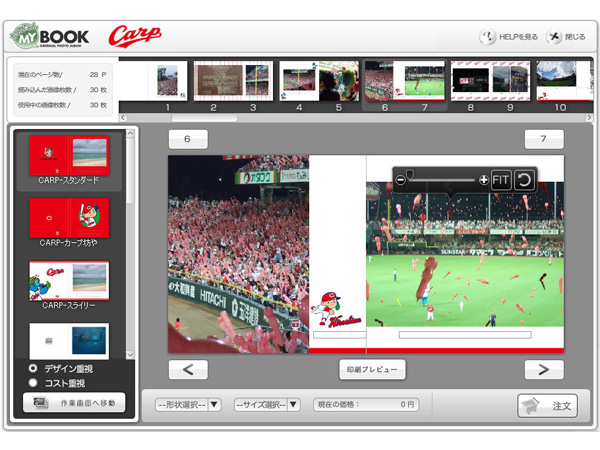Image resolution: width=600 pixels, height=450 pixels.
Task: Click 使用中の画像枚数 30 枚 info
Action: click(x=62, y=105)
